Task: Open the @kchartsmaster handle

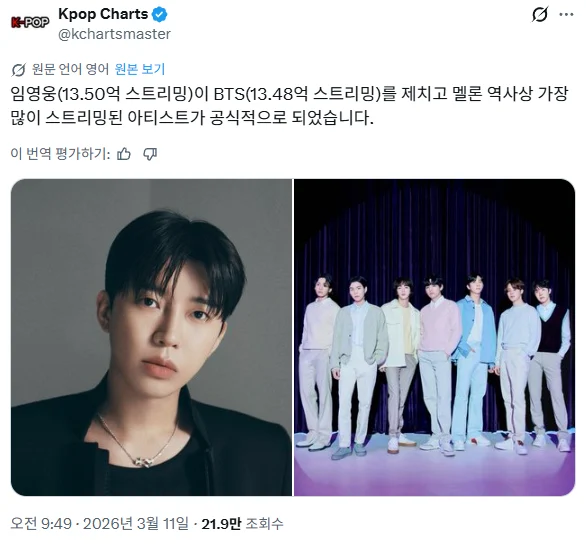Action: [x=114, y=34]
